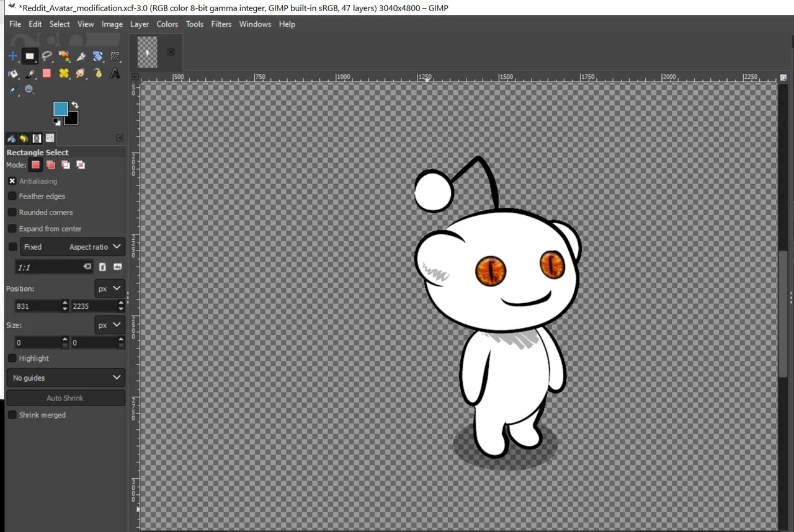Select the Zoom tool

pyautogui.click(x=29, y=90)
